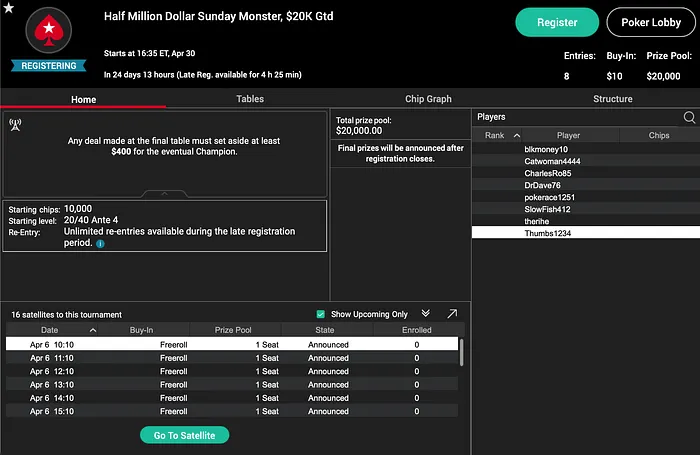Select the Apr 6 10:10 satellite row

232,344
